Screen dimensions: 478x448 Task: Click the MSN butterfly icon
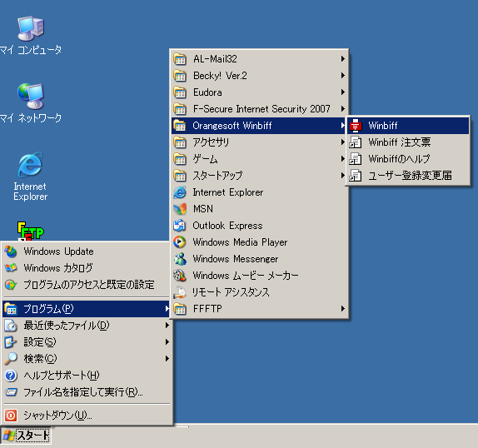[x=180, y=209]
